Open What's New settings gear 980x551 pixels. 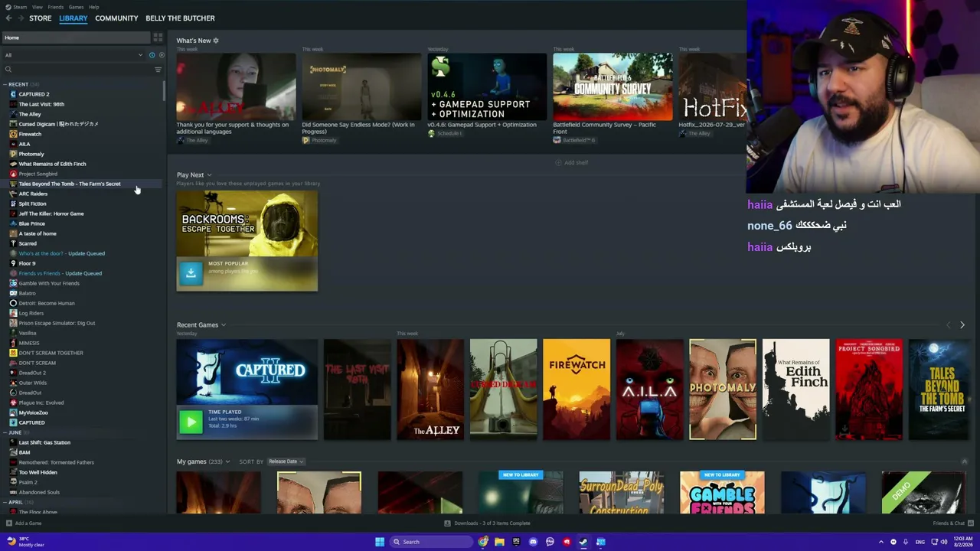coord(216,41)
